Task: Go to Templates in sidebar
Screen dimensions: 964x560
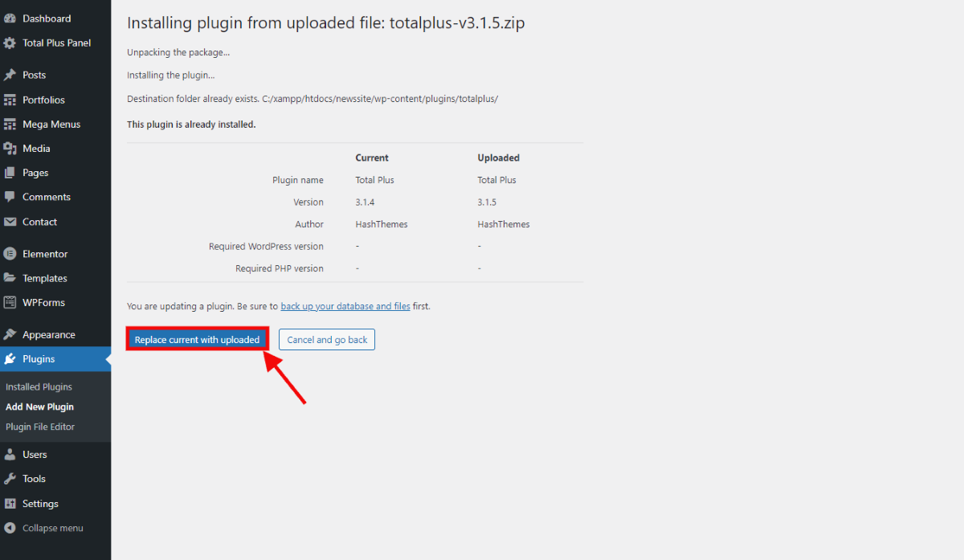Action: (x=45, y=278)
